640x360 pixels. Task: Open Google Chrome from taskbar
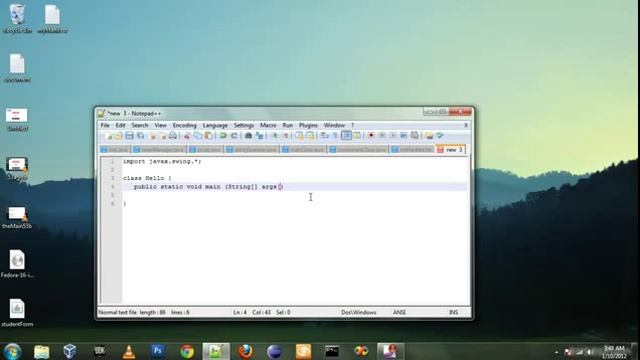click(187, 351)
